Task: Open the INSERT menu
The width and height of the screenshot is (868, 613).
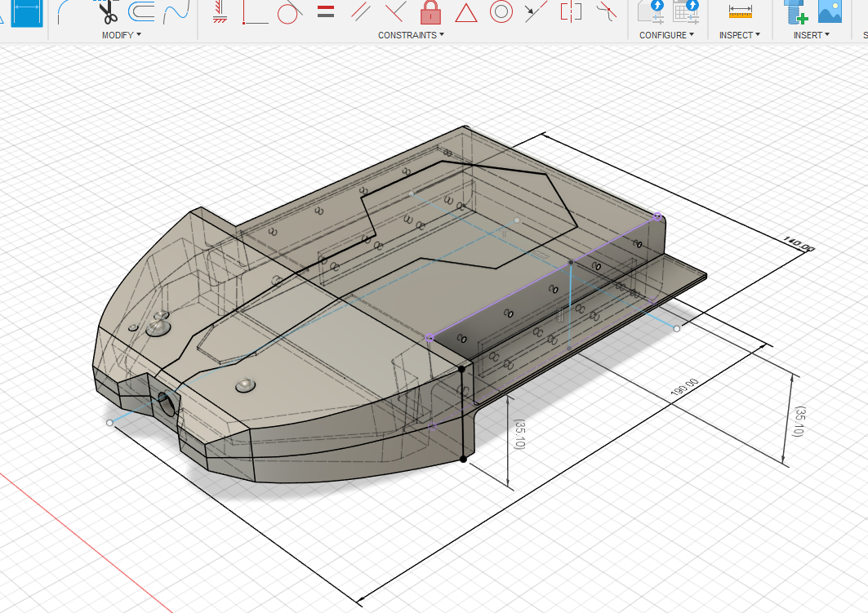Action: pos(811,35)
